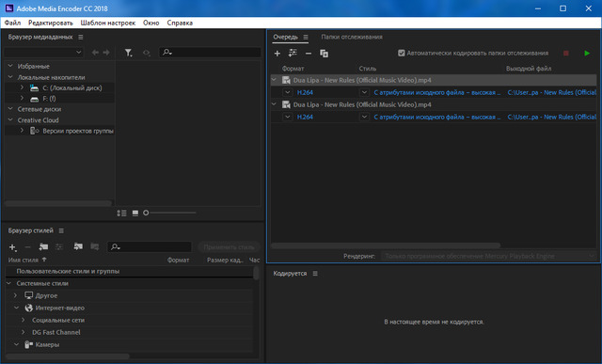Click the Применить стиль button

pyautogui.click(x=229, y=246)
